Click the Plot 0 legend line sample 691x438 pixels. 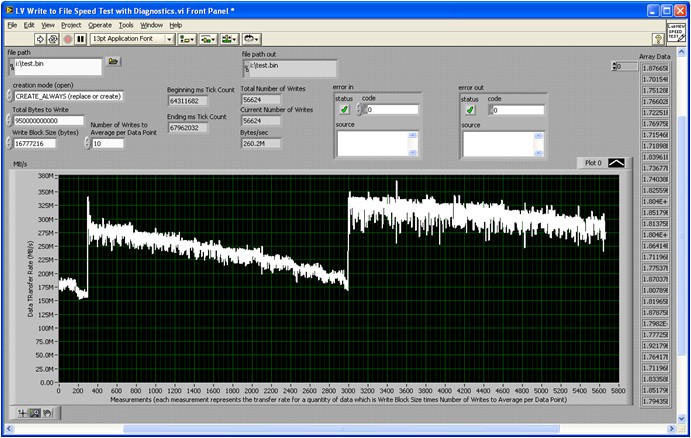pos(616,161)
